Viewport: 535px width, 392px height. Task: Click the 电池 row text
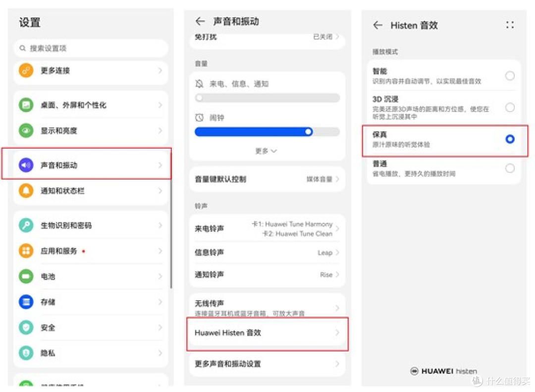point(48,276)
